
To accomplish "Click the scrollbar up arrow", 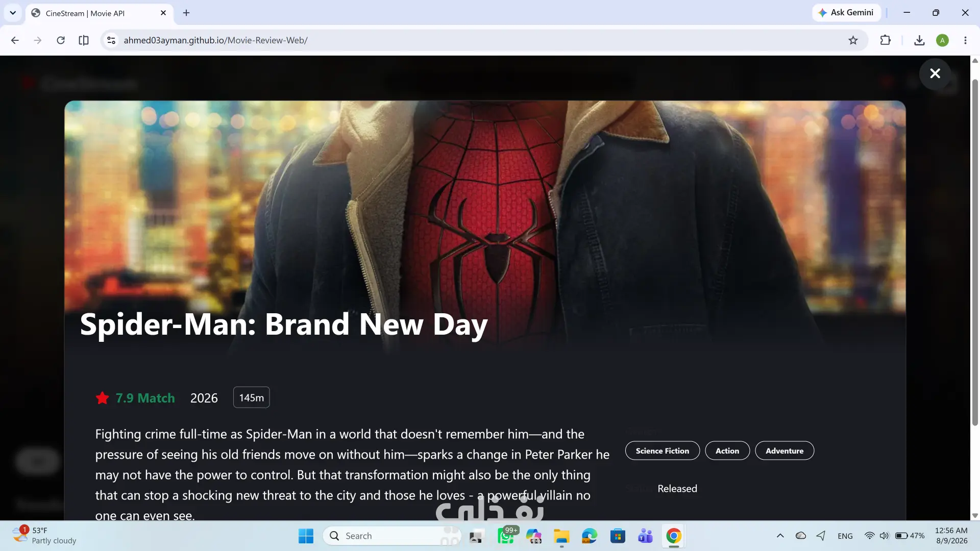I will [975, 61].
